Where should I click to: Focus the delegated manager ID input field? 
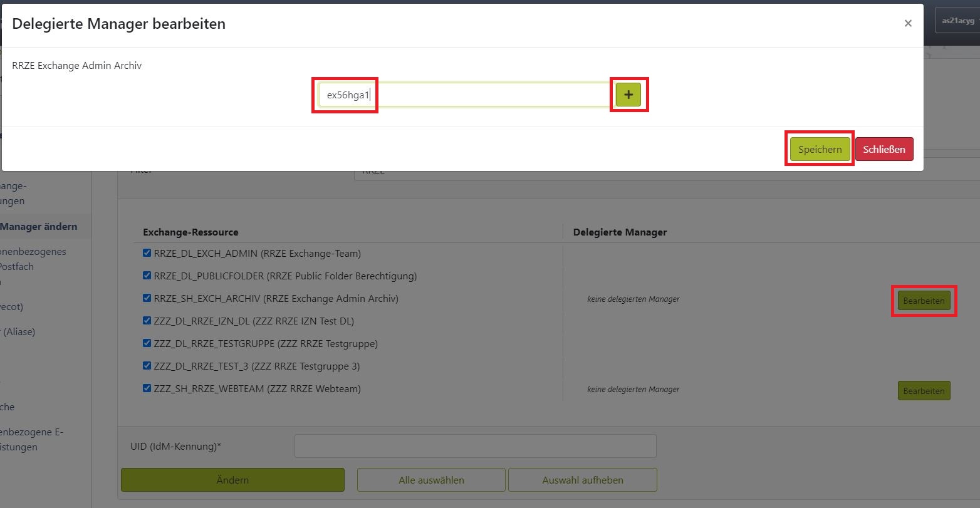click(464, 95)
